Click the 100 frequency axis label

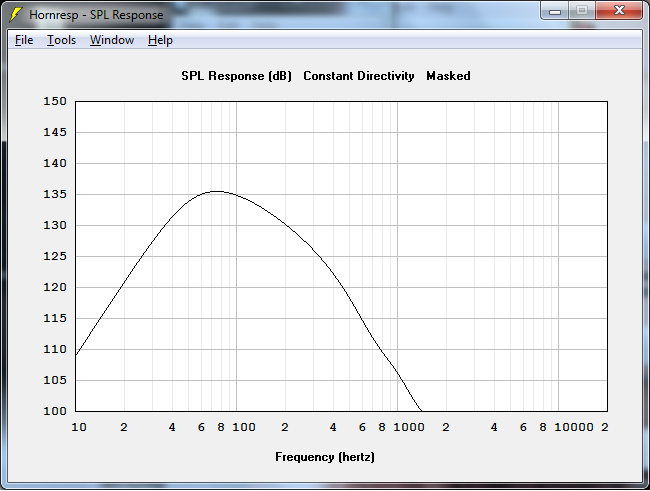[244, 427]
